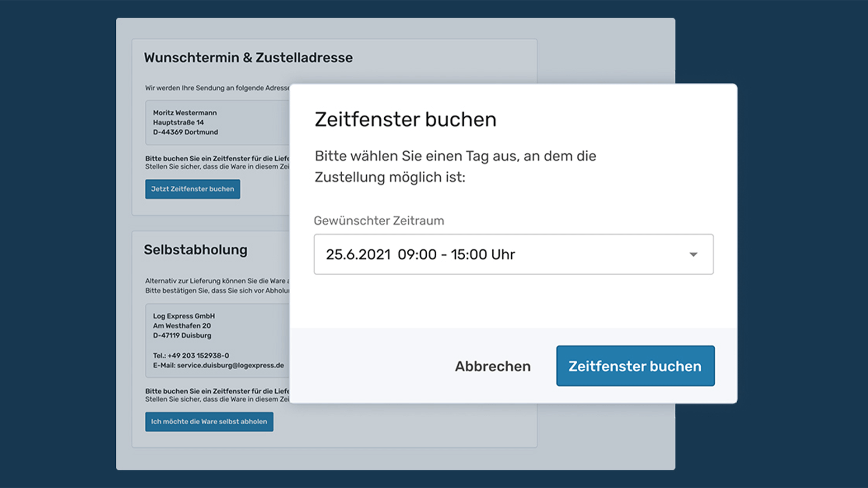Screen dimensions: 868x488
Task: Click the selected time range 09:00 - 15:00 Uhr
Action: click(x=457, y=254)
